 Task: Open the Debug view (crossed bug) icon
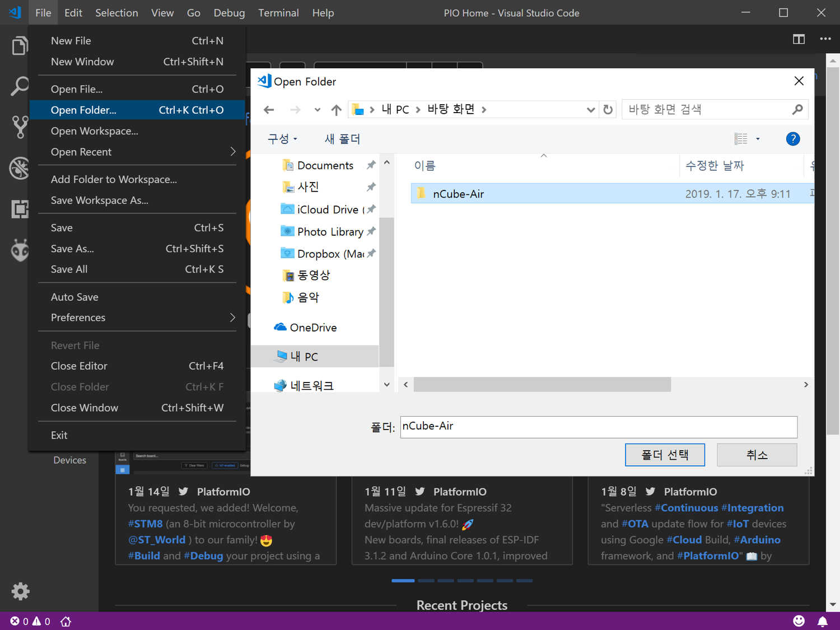pos(20,168)
